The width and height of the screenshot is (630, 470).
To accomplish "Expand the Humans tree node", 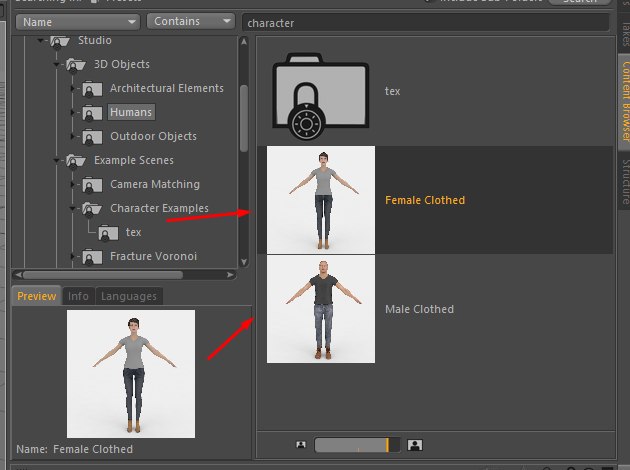I will click(72, 112).
